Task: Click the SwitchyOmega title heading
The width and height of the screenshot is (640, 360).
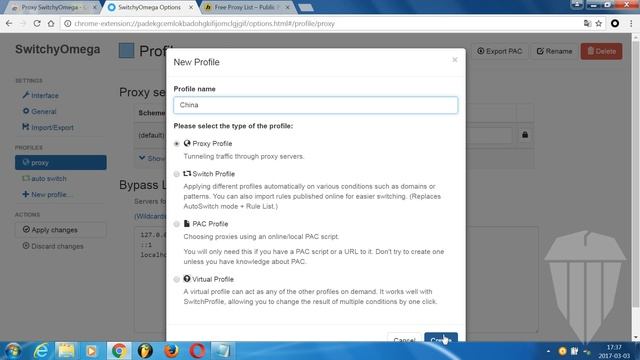Action: pos(58,49)
